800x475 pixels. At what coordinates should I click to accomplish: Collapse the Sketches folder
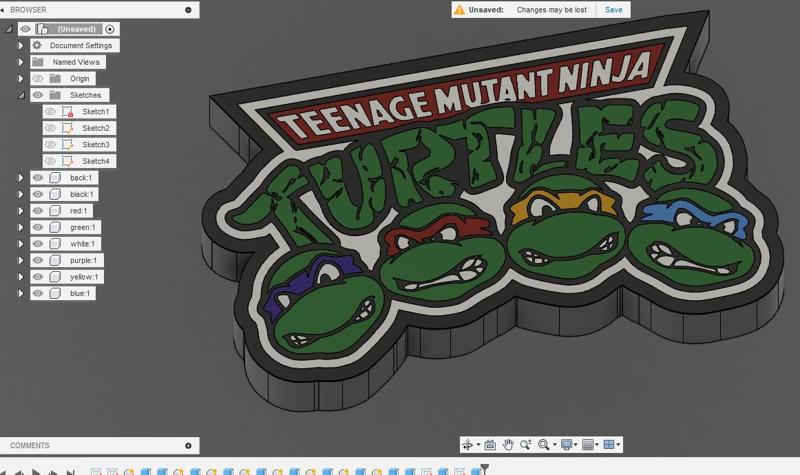click(21, 95)
